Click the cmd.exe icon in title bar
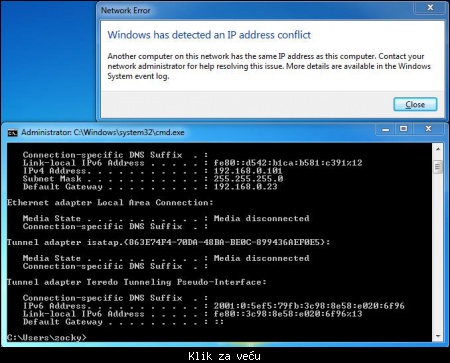Image resolution: width=450 pixels, height=363 pixels. (12, 133)
